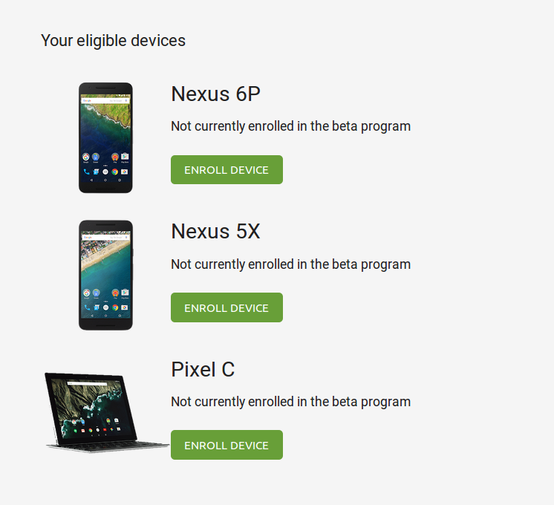
Task: Select the Nexus 5X device title
Action: coord(216,231)
